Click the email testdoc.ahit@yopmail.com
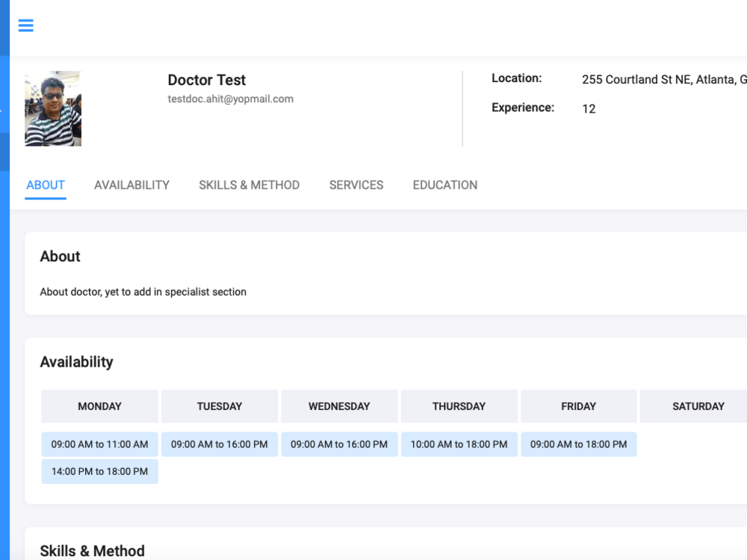The width and height of the screenshot is (747, 560). pyautogui.click(x=231, y=99)
